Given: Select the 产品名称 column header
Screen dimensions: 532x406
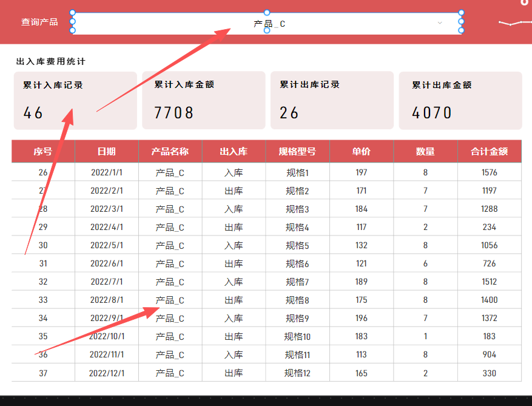Looking at the screenshot, I should [170, 152].
